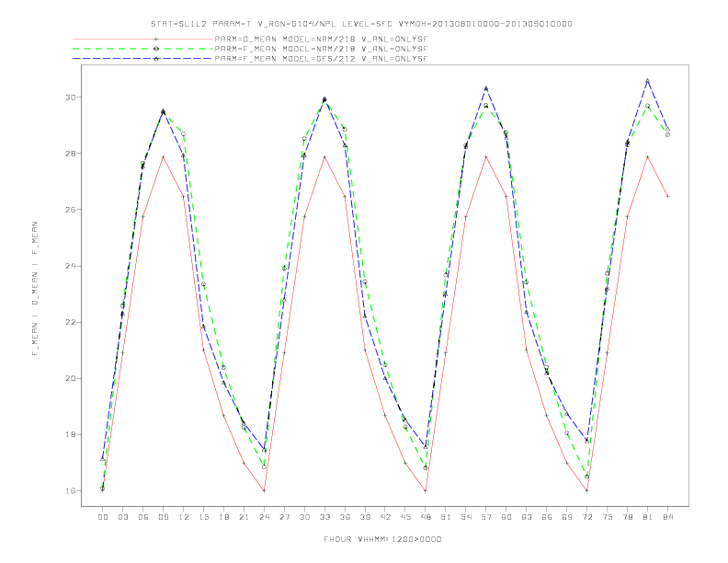Click the x-axis tick label 78
The width and height of the screenshot is (728, 563).
coord(627,517)
